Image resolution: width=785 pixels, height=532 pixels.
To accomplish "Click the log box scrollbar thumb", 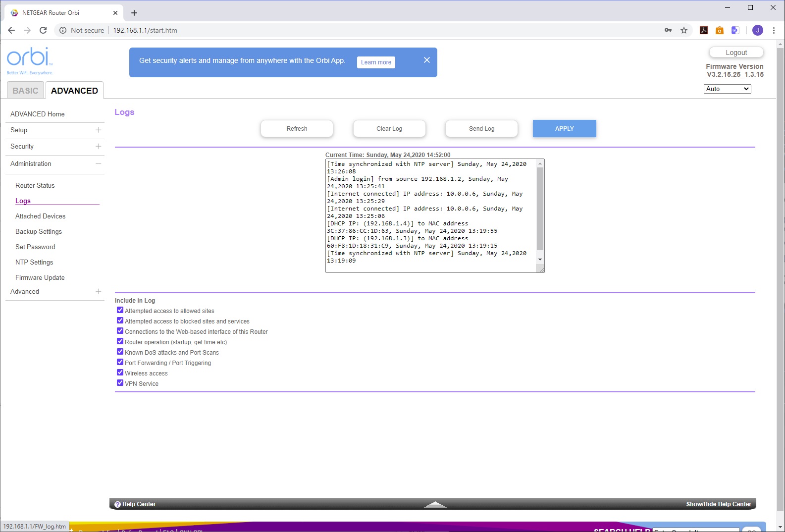I will pyautogui.click(x=540, y=209).
